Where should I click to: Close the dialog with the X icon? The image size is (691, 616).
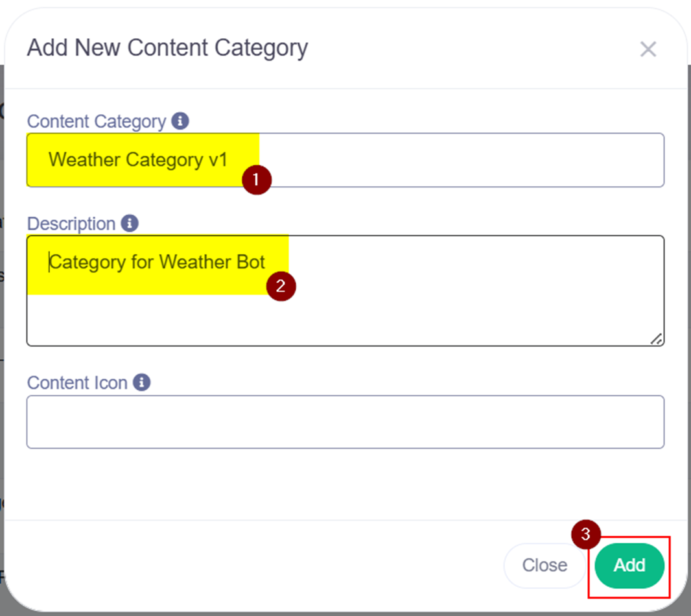click(x=648, y=49)
